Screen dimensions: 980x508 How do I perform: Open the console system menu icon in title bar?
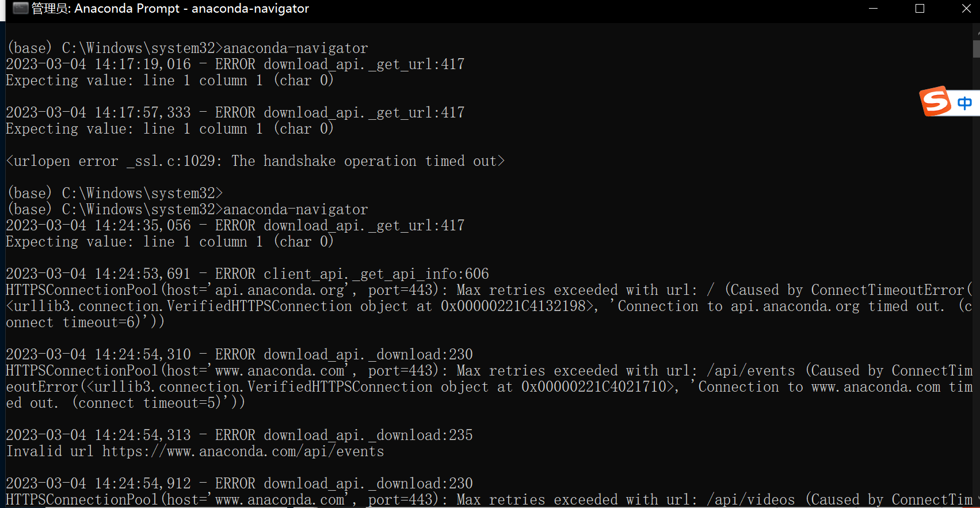click(x=21, y=9)
